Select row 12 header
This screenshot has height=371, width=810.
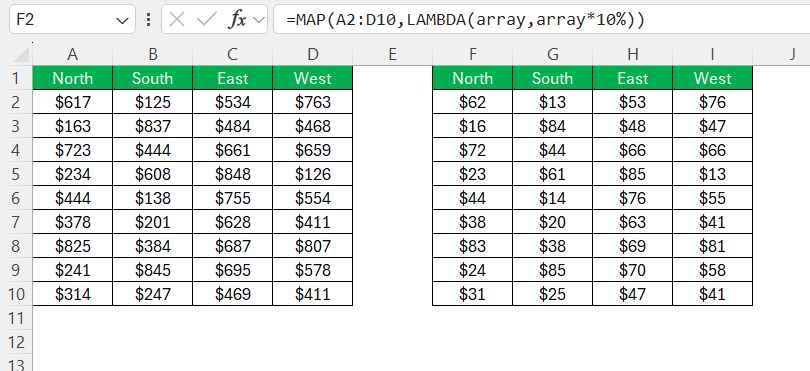tap(17, 342)
